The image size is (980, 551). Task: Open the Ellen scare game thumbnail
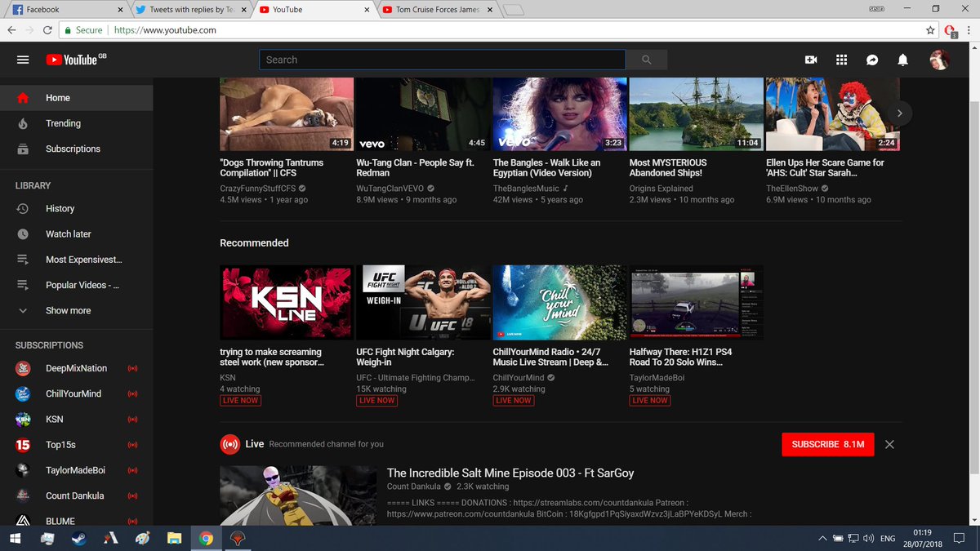832,114
